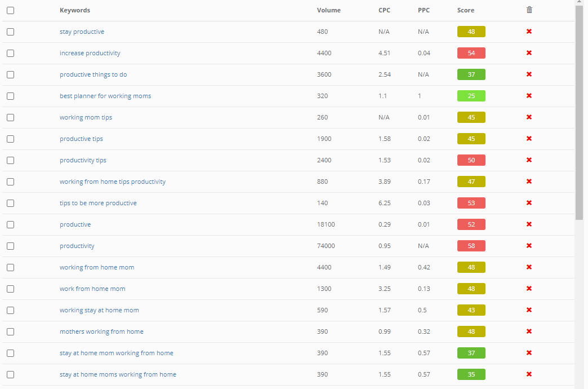Click red score badge 54
The height and width of the screenshot is (389, 588).
click(x=471, y=53)
